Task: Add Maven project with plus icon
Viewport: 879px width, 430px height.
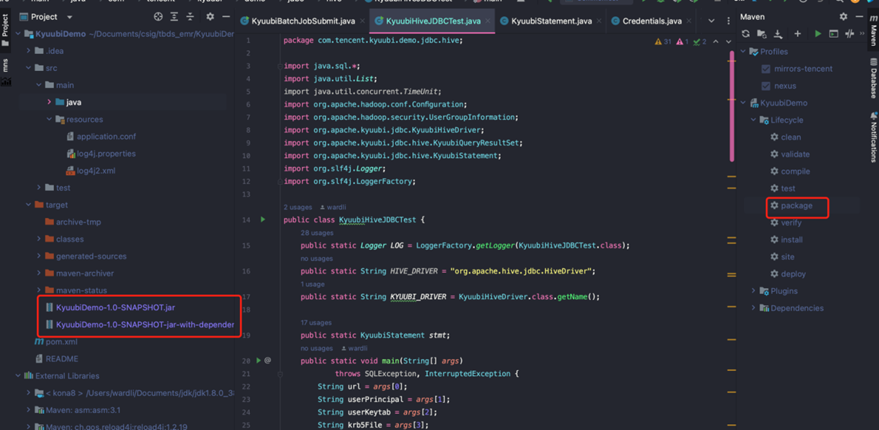Action: tap(797, 34)
